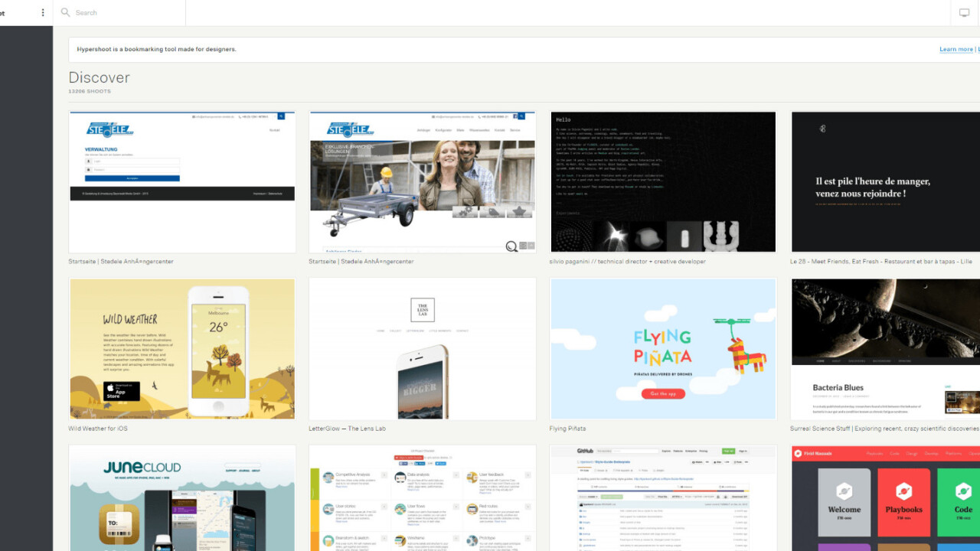
Task: Open the Bacteria Blues space thumbnail
Action: (885, 348)
